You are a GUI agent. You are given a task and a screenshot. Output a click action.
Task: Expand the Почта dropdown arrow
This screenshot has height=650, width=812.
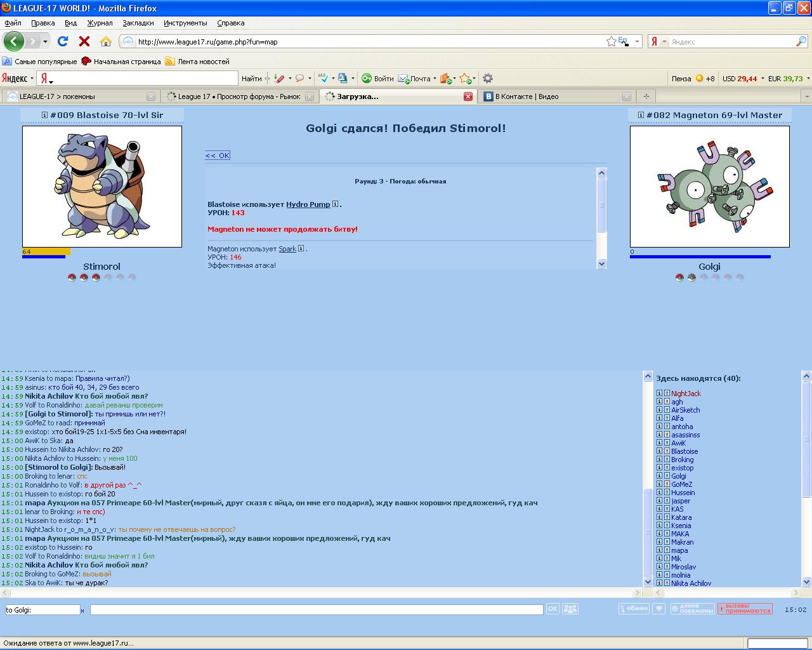(x=435, y=79)
